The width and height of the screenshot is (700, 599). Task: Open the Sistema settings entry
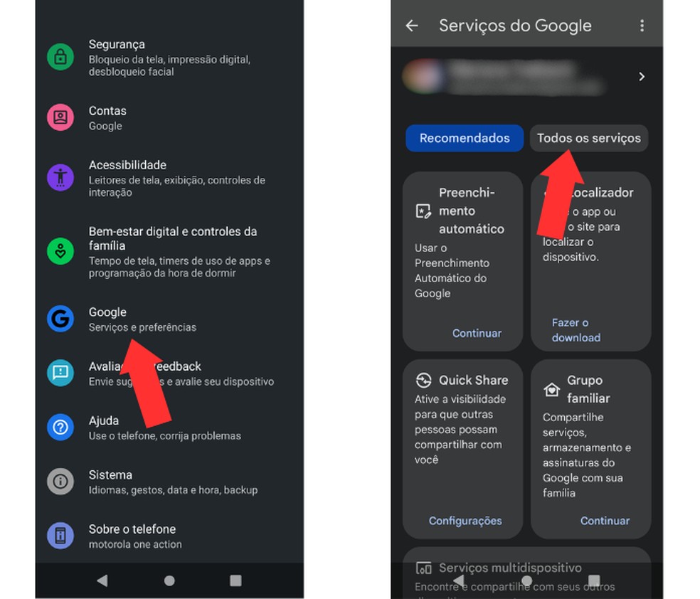(x=169, y=482)
